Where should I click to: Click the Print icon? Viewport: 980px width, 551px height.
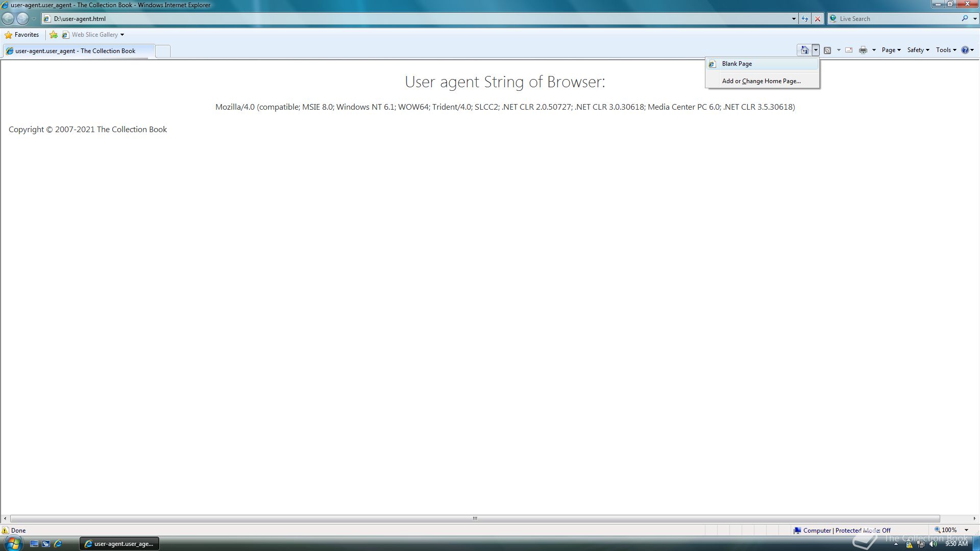point(863,50)
